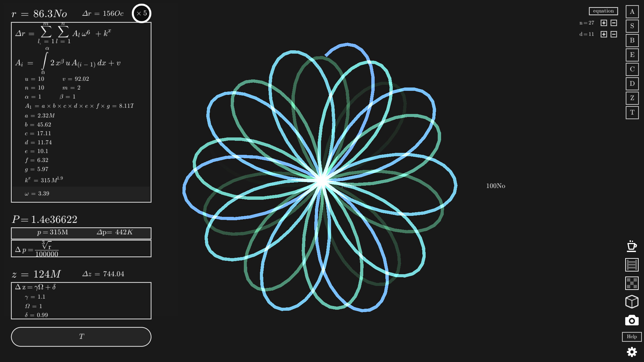The height and width of the screenshot is (362, 644).
Task: Open the equation selector
Action: coord(603,11)
